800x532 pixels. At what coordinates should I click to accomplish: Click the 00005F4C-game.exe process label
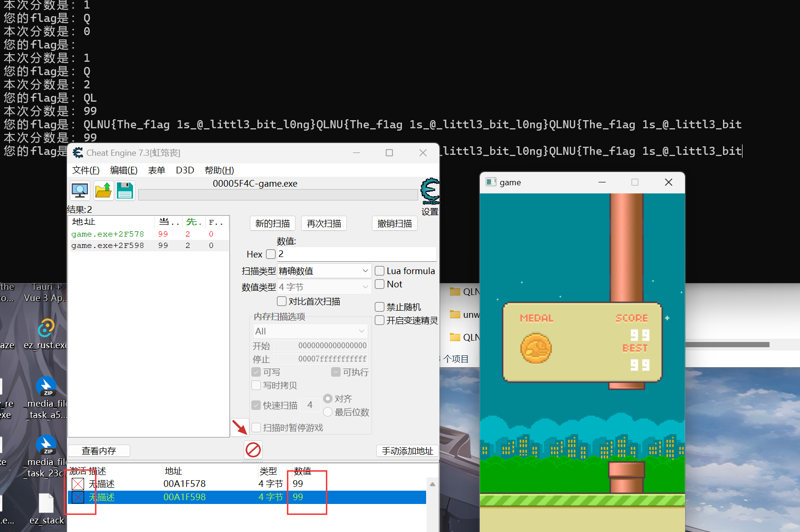pos(255,183)
